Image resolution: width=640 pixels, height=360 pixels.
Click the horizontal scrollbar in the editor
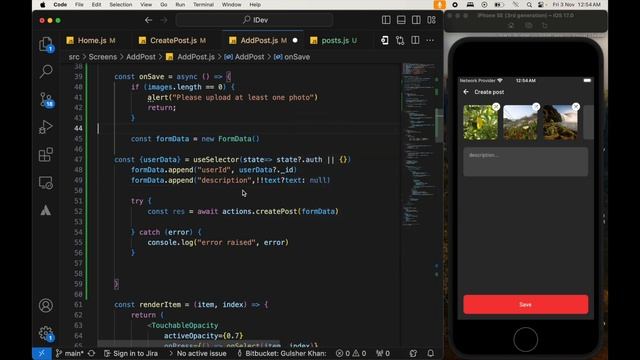tap(189, 342)
